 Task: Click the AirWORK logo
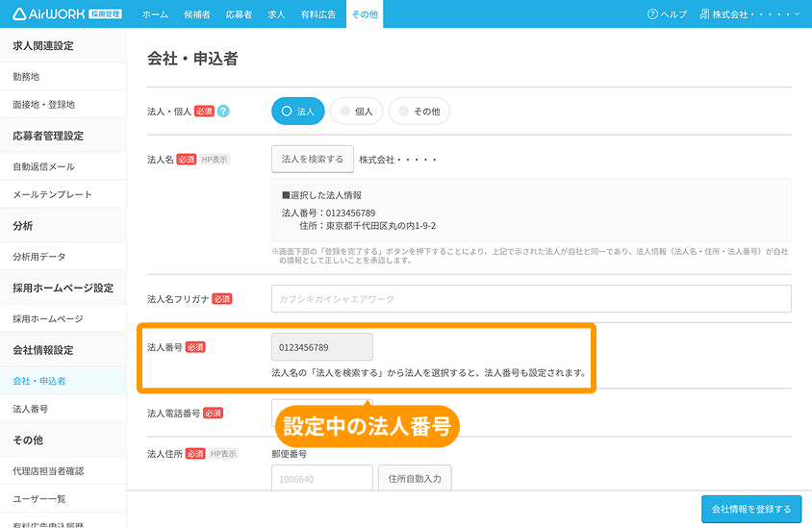click(67, 14)
